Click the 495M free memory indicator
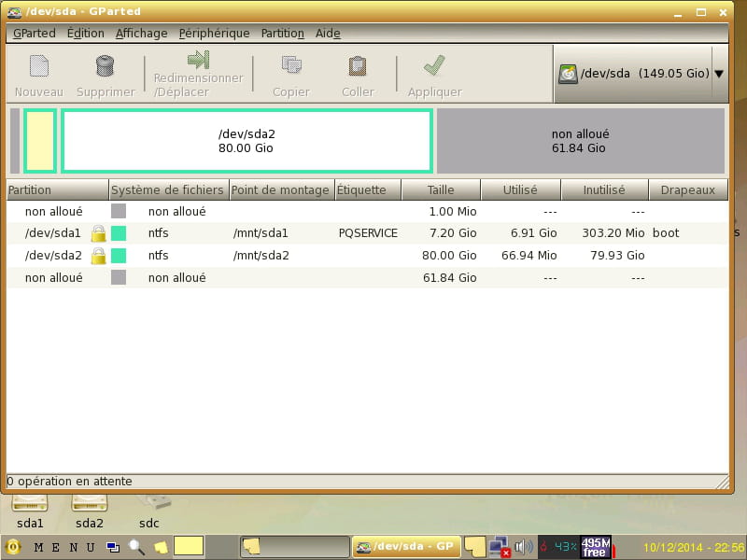The width and height of the screenshot is (747, 560). [596, 547]
